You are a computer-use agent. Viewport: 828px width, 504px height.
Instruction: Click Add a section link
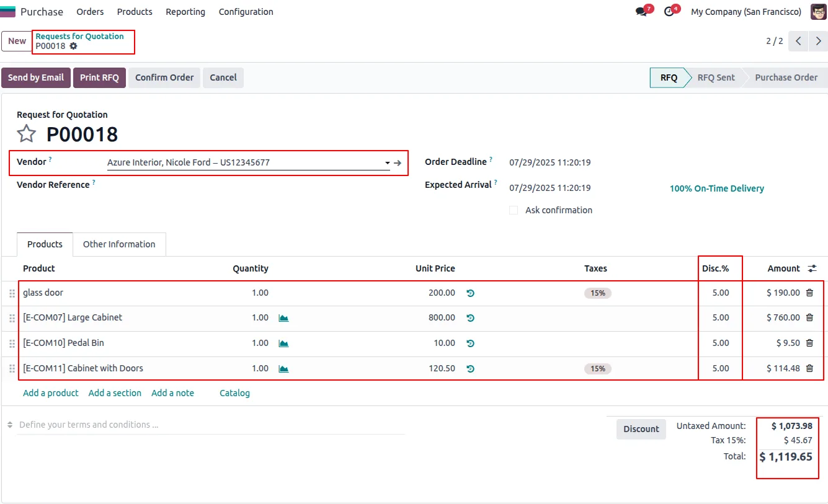(115, 393)
